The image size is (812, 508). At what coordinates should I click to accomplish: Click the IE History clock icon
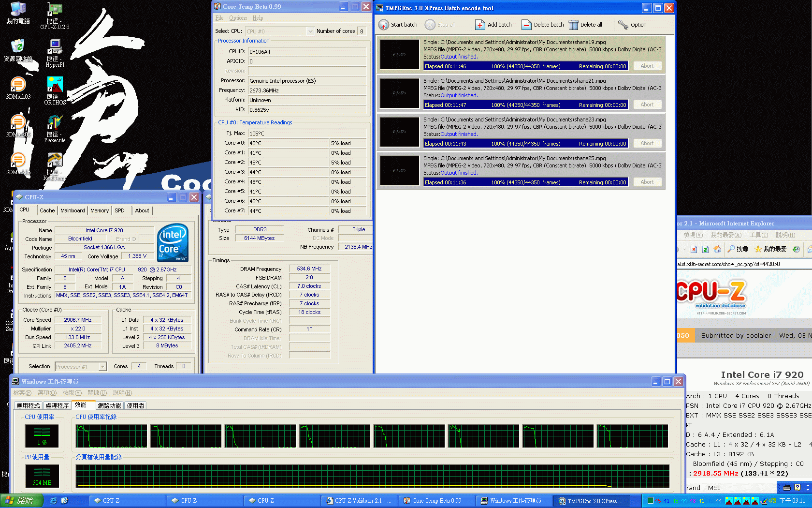796,249
